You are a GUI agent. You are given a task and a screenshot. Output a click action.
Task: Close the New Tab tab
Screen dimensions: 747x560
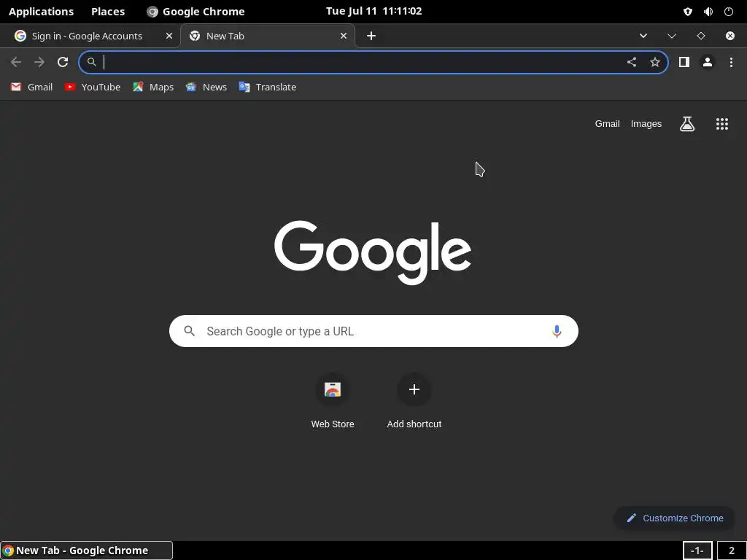click(343, 36)
